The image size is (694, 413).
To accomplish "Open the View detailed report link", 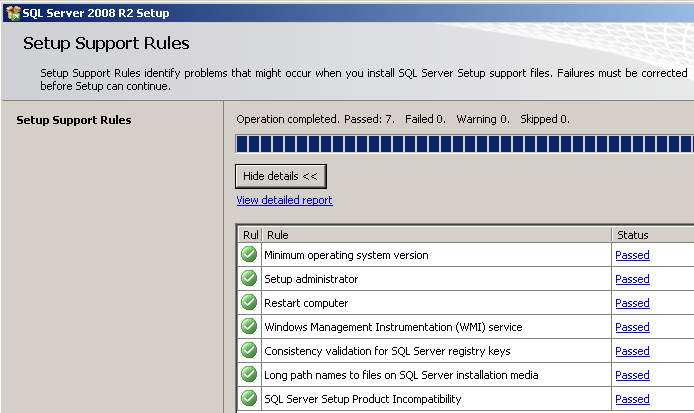I will pyautogui.click(x=284, y=200).
